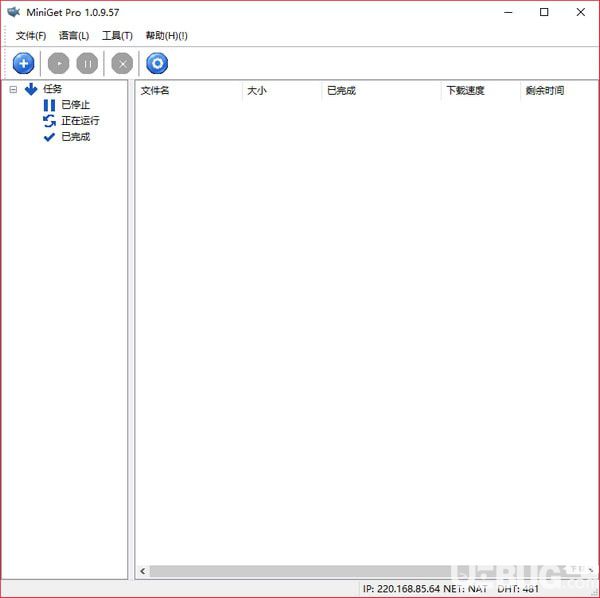This screenshot has height=598, width=600.
Task: Open the 帮助(H) menu
Action: point(166,36)
